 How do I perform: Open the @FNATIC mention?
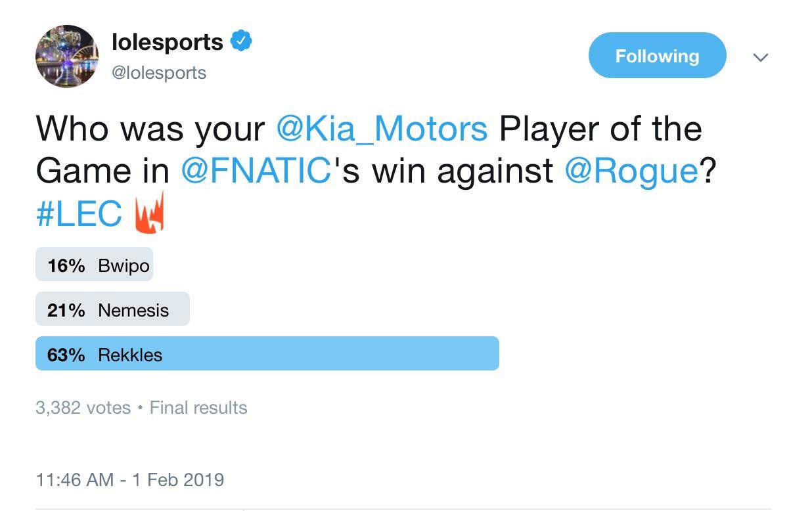[255, 171]
